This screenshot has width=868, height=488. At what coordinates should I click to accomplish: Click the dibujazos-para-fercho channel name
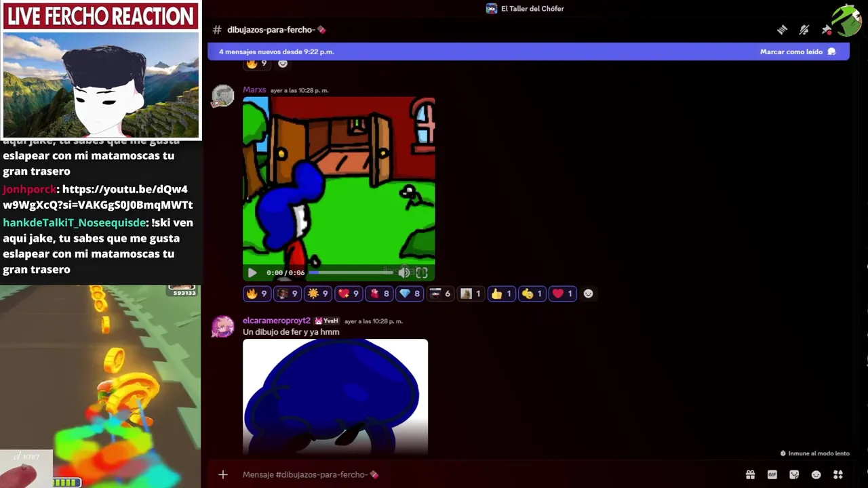277,30
